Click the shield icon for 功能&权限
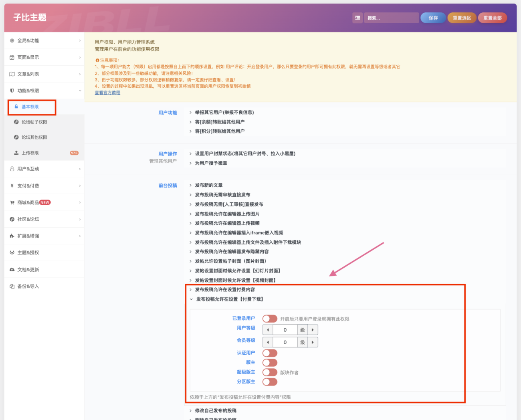The width and height of the screenshot is (521, 420). pyautogui.click(x=11, y=91)
